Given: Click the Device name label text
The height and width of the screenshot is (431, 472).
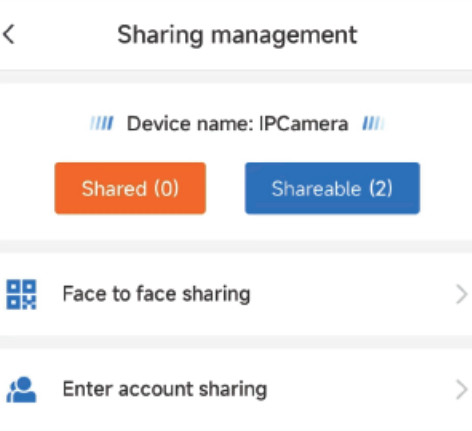Looking at the screenshot, I should click(190, 124).
